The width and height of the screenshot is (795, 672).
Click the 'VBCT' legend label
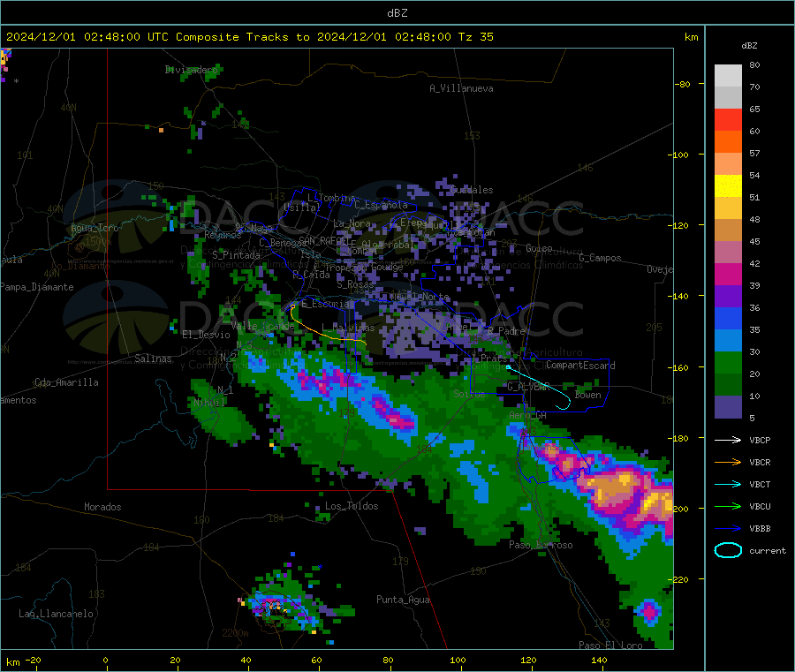pos(760,484)
